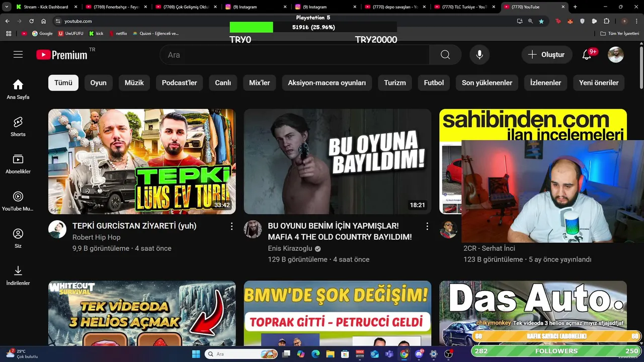
Task: Open the kick bookmark
Action: click(96, 33)
